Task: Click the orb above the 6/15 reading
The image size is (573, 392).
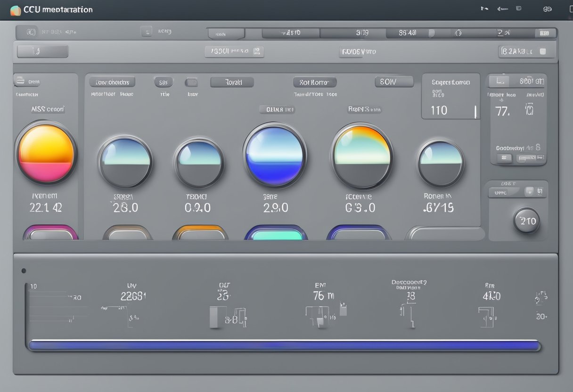Action: [x=441, y=163]
